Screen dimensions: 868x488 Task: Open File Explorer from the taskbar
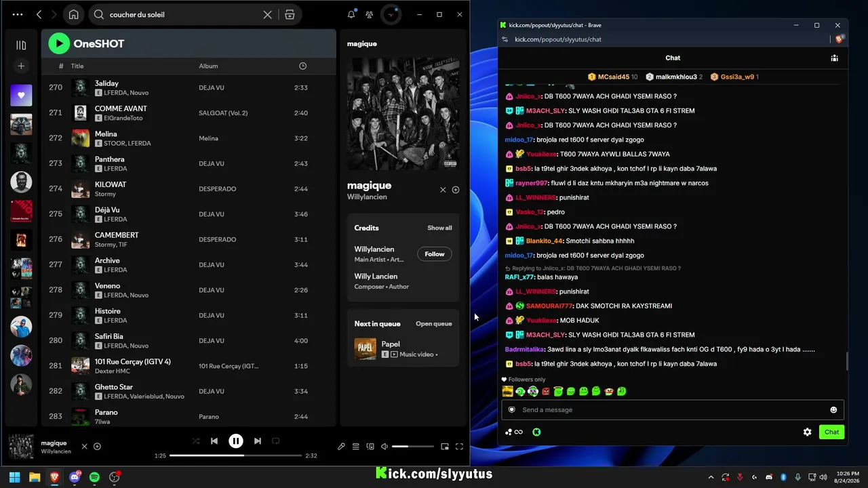(35, 477)
